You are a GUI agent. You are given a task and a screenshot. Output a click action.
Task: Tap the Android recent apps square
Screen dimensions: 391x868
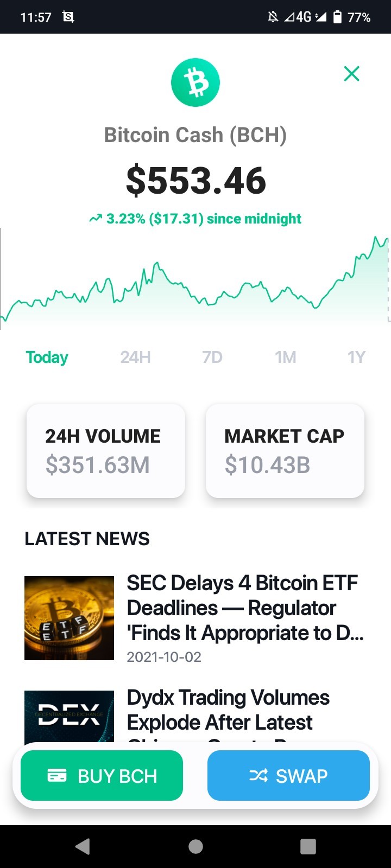tap(308, 846)
